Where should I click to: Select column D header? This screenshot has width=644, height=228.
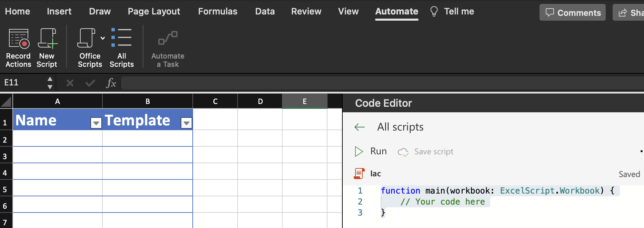click(260, 101)
